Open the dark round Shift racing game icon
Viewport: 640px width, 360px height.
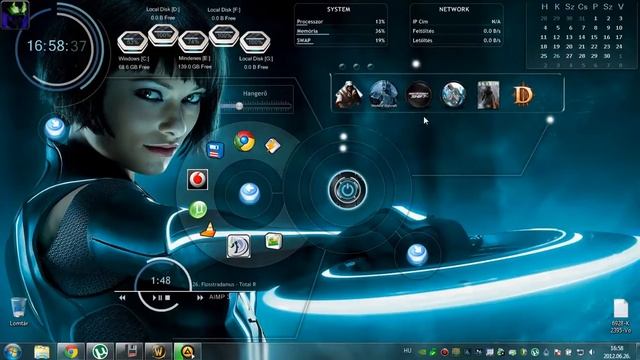point(419,95)
